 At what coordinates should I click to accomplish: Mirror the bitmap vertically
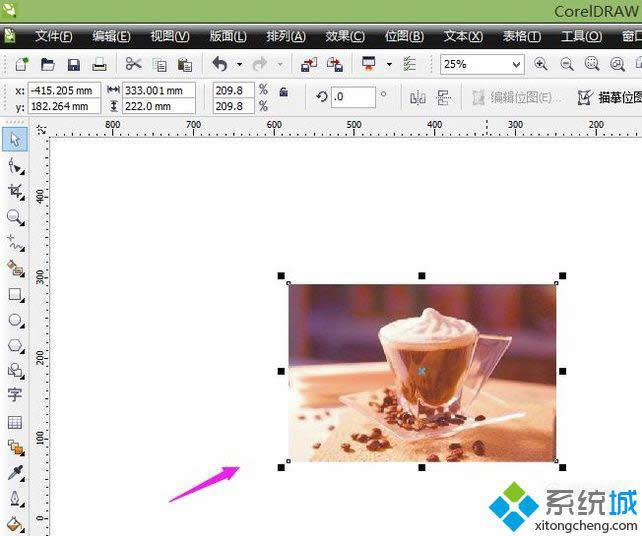(444, 98)
